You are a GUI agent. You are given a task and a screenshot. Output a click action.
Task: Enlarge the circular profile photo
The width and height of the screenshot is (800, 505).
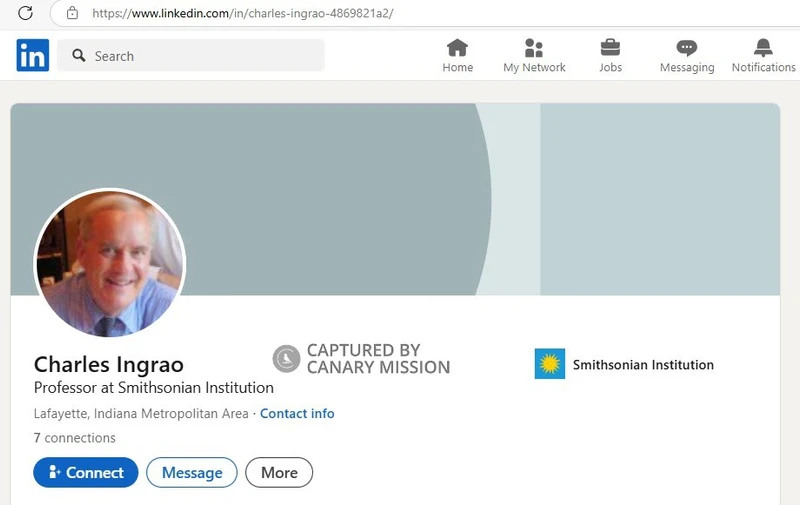[110, 263]
